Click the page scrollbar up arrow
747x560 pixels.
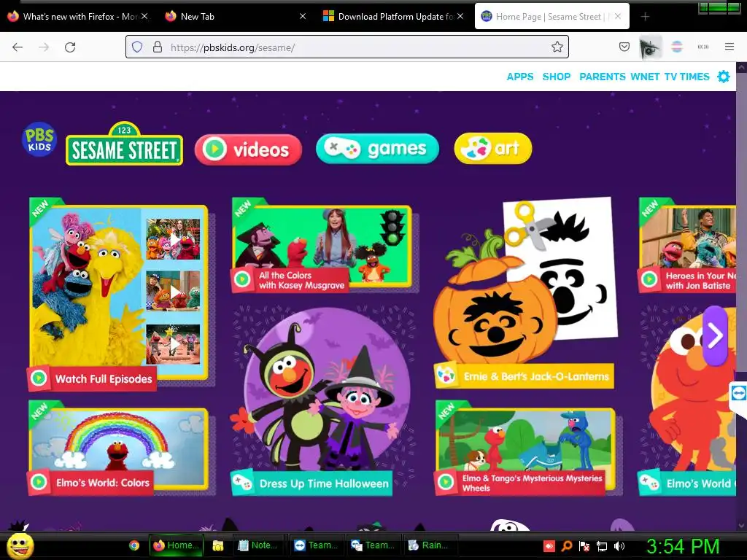click(x=741, y=67)
